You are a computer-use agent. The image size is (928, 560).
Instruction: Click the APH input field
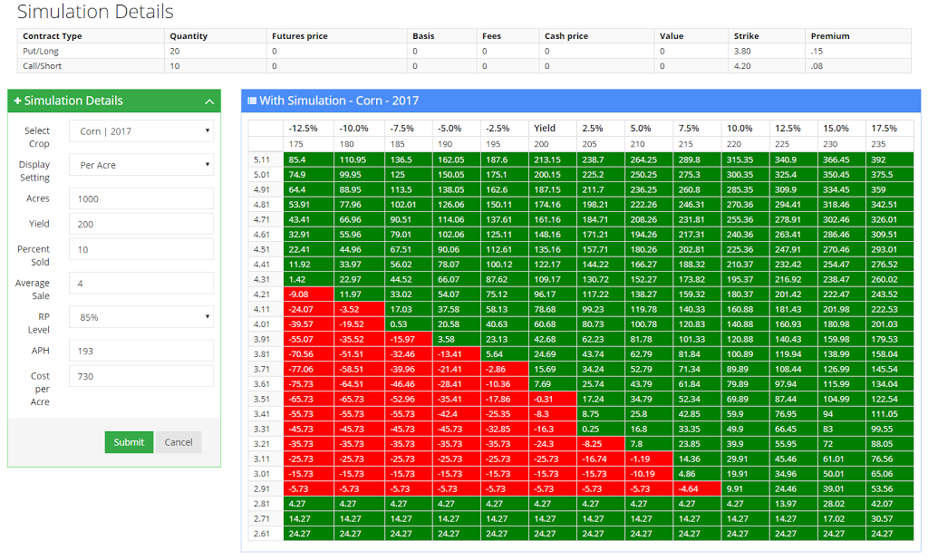(141, 351)
